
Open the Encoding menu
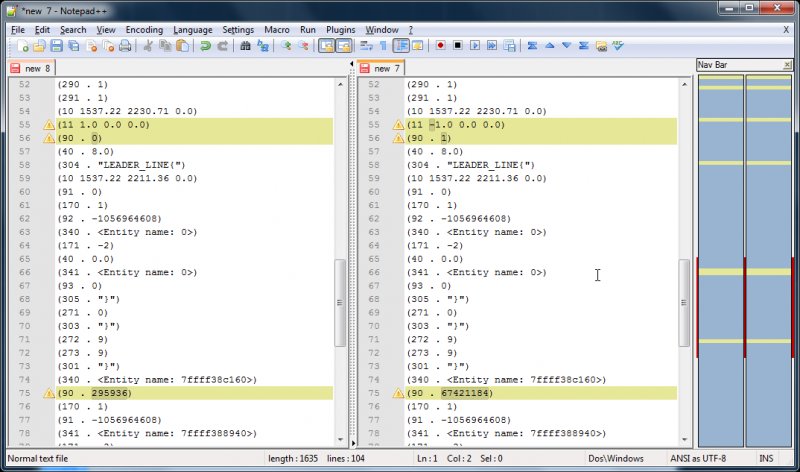tap(144, 30)
